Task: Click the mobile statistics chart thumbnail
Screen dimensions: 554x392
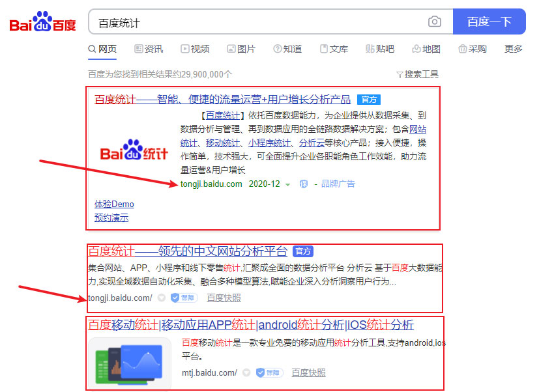Action: click(x=130, y=363)
